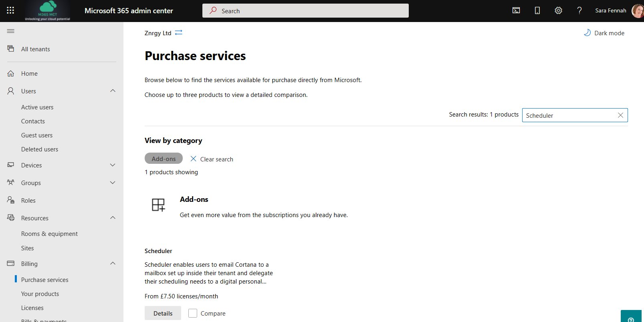Click the top admin center Search field
The image size is (644, 322).
[305, 11]
